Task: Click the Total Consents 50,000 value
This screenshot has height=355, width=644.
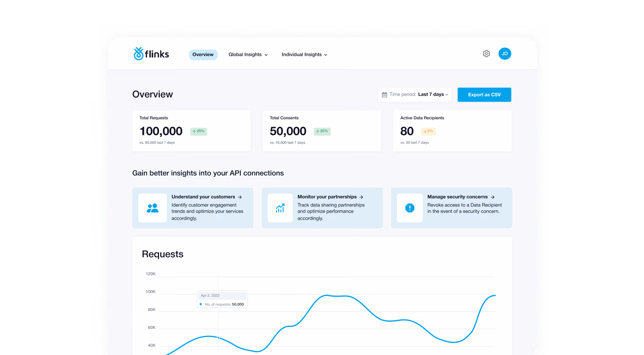Action: 288,131
